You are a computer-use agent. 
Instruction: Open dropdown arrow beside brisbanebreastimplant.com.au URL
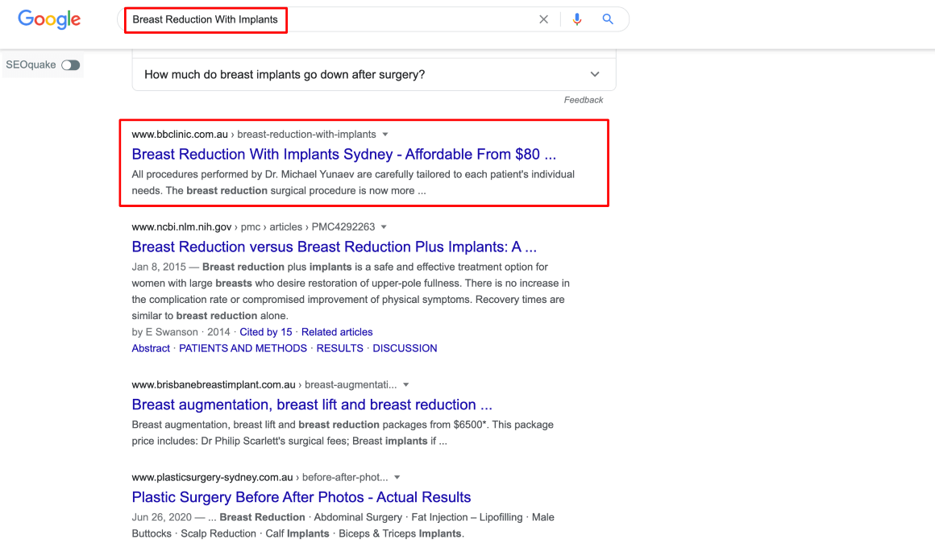[405, 385]
